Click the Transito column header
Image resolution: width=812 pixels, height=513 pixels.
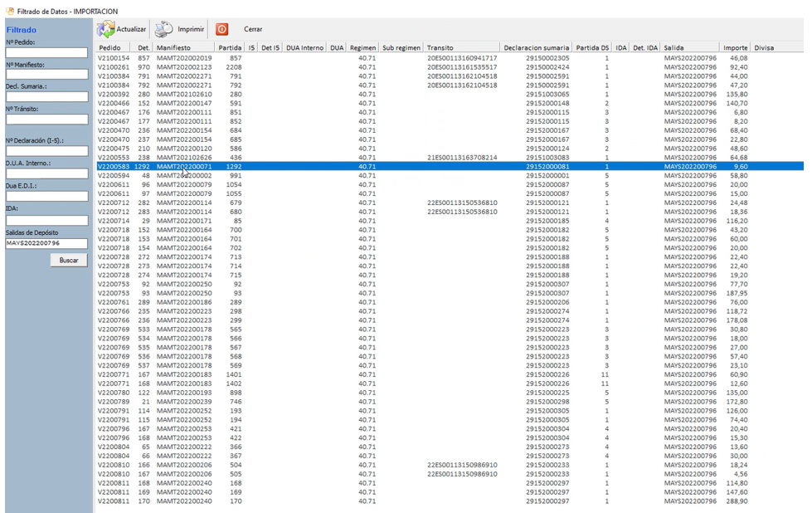[440, 48]
